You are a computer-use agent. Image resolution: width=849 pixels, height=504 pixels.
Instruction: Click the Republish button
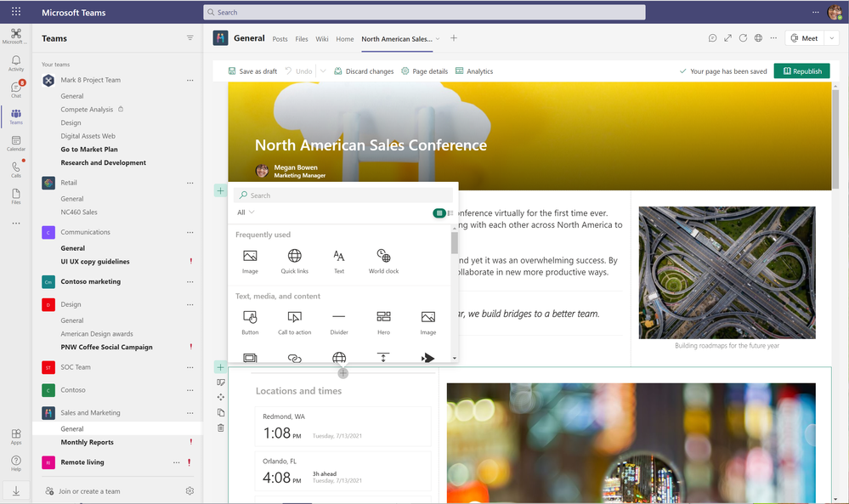[802, 71]
